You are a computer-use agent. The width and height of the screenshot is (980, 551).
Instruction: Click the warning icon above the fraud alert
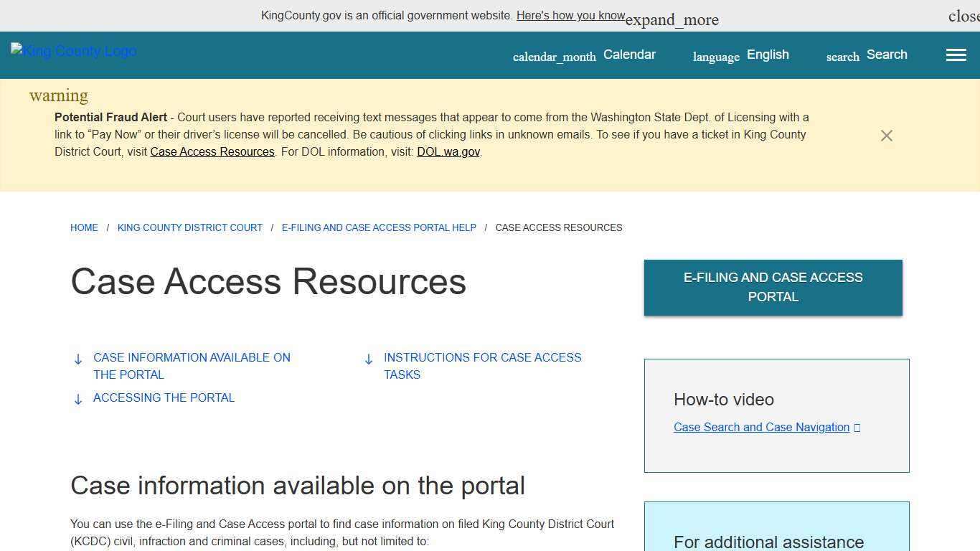click(x=58, y=95)
